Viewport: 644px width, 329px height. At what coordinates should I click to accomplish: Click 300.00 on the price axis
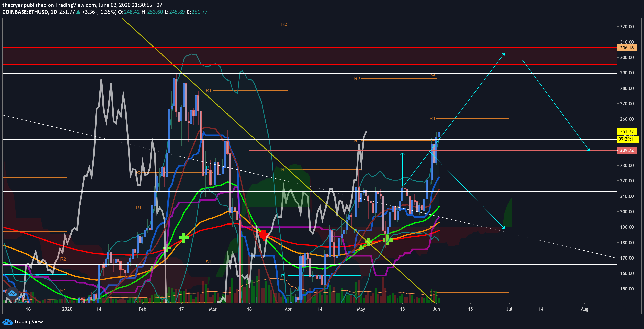point(627,57)
